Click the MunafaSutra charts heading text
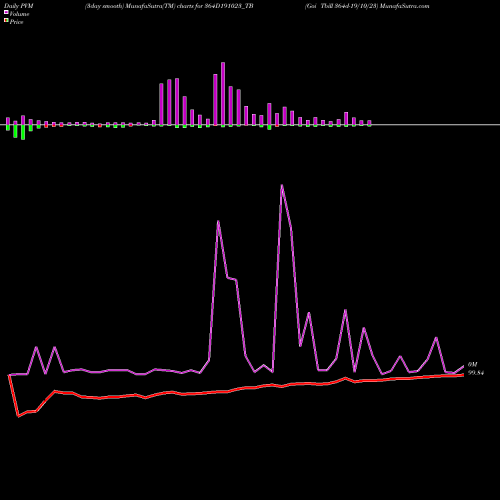 click(x=169, y=6)
